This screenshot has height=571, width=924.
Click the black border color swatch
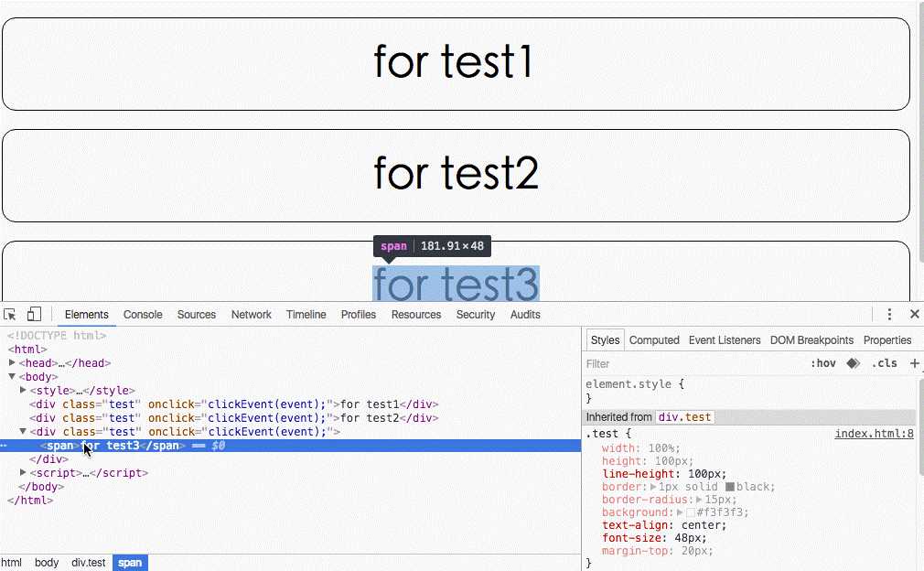[730, 487]
